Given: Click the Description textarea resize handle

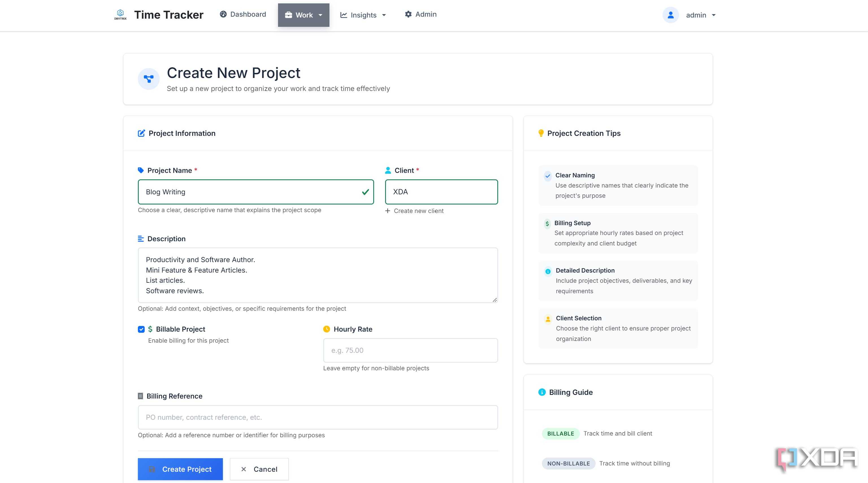Looking at the screenshot, I should 494,299.
